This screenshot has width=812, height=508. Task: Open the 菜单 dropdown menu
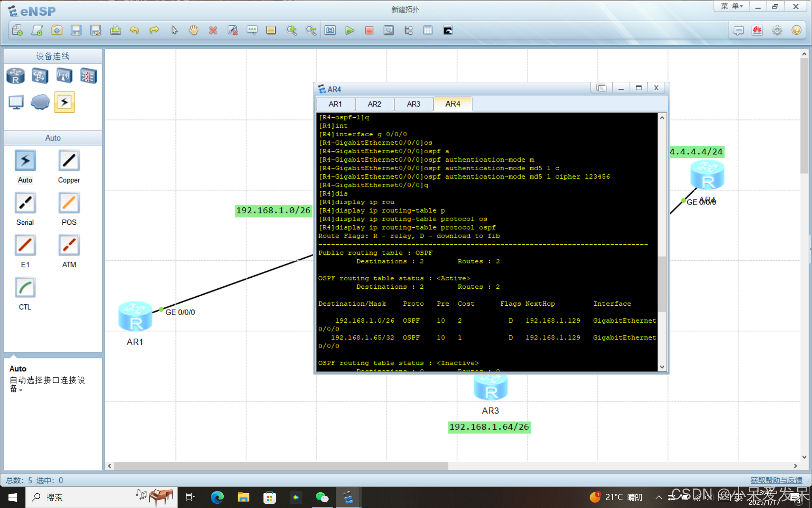coord(732,6)
